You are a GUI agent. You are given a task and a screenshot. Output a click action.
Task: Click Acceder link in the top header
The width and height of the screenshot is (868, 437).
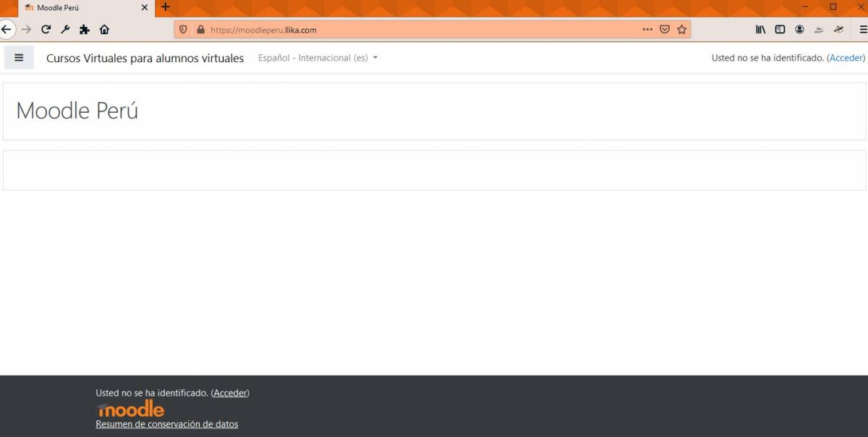coord(846,58)
